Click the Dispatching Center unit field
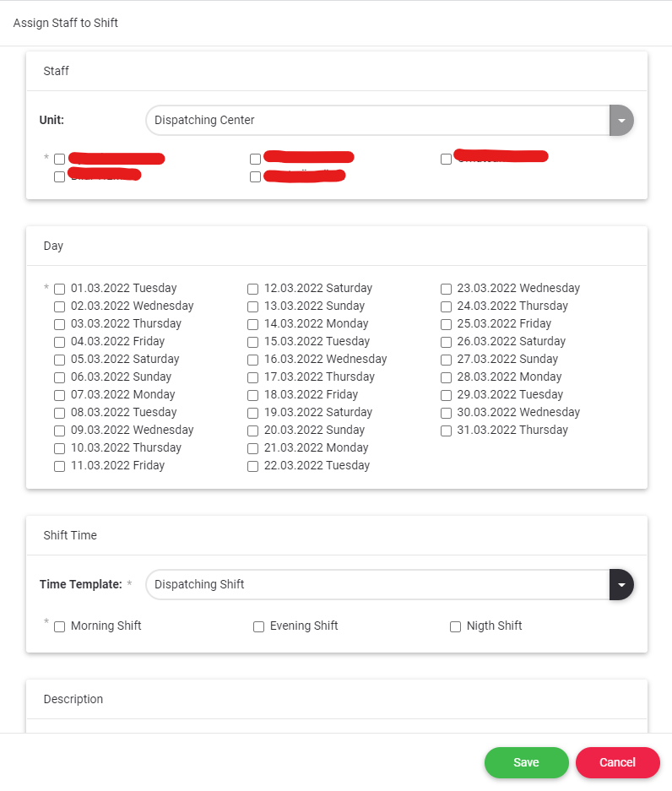Viewport: 672px width, 791px height. tap(377, 121)
